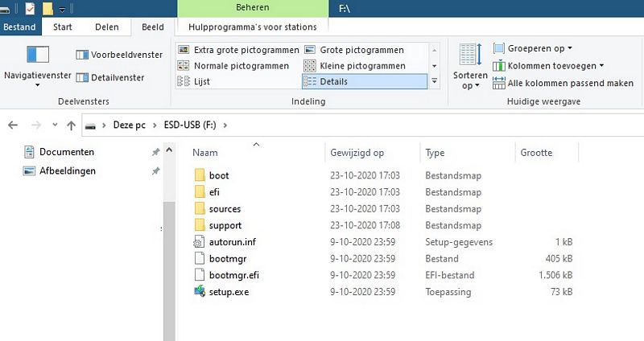Click navigation pane scroll up arrow
Viewport: 644px width, 341px height.
(x=169, y=150)
